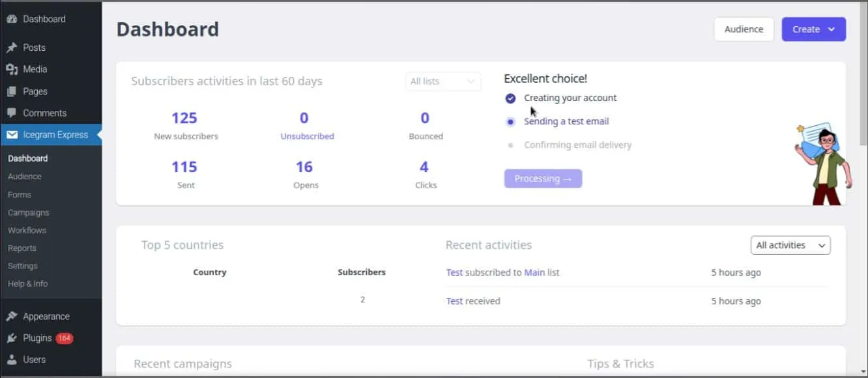Viewport: 868px width, 378px height.
Task: Select the Users person icon
Action: [12, 359]
